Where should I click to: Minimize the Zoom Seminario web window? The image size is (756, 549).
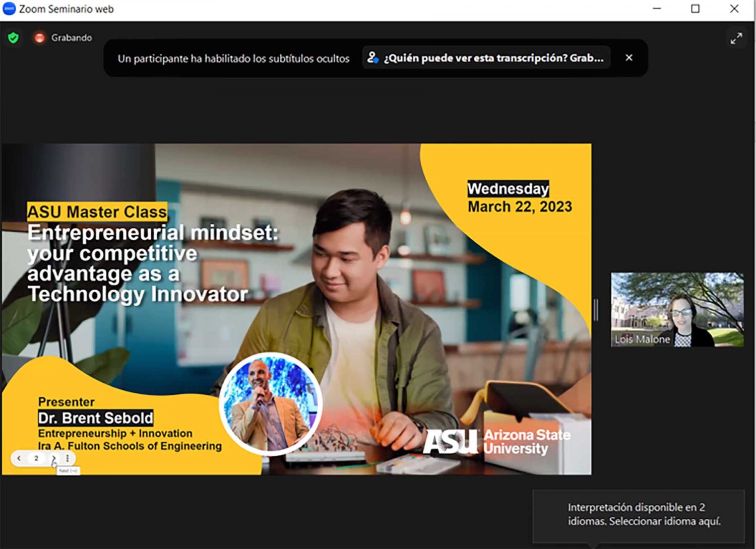(x=657, y=9)
